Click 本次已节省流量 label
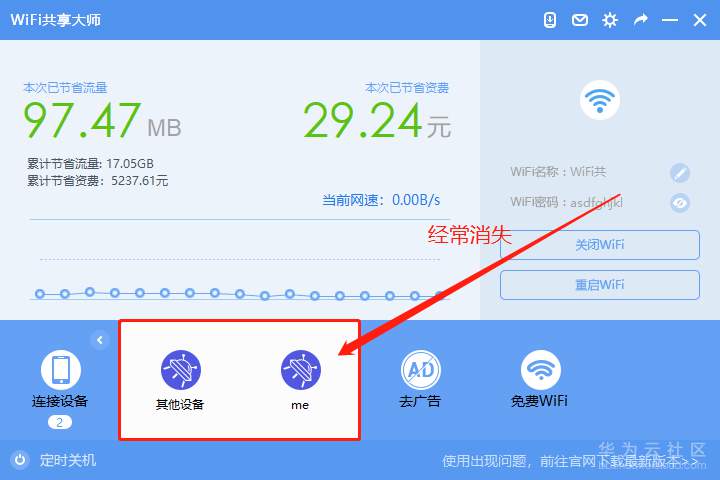Viewport: 720px width, 480px height. pyautogui.click(x=65, y=88)
